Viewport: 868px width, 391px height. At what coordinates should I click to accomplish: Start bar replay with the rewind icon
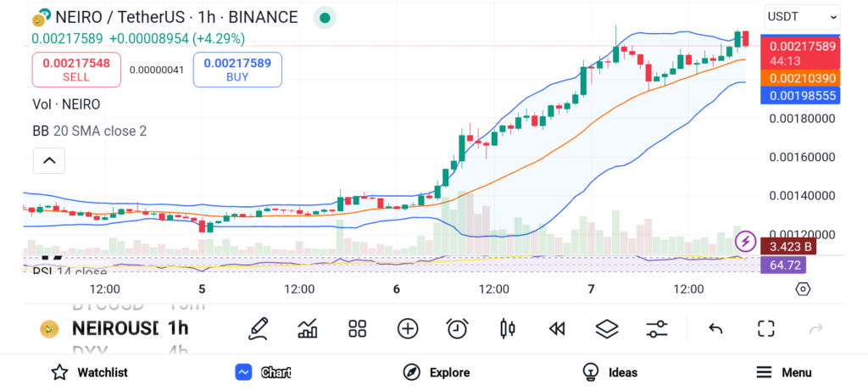pyautogui.click(x=557, y=328)
